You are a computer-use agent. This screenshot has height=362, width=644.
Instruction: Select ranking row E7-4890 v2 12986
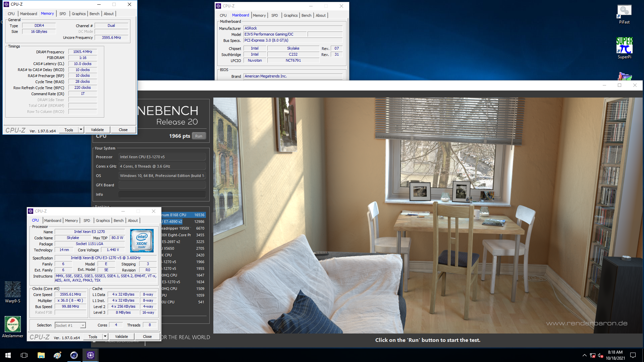click(183, 222)
